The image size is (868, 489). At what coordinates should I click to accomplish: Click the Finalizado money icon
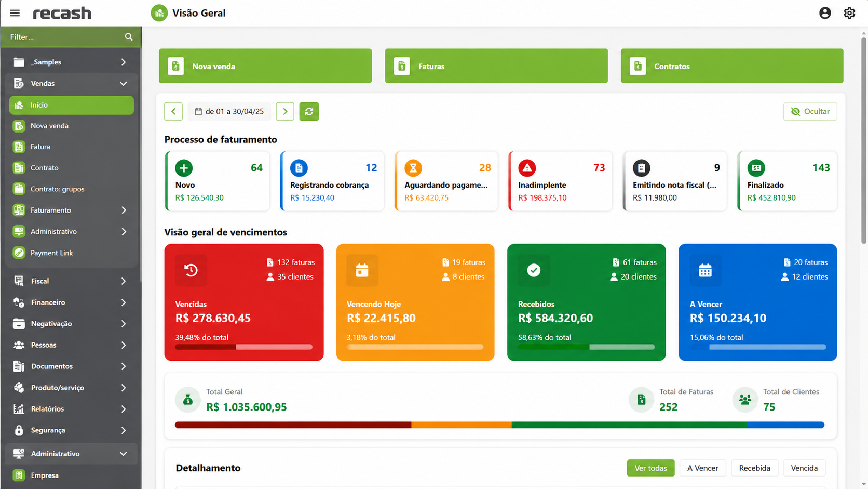coord(756,168)
